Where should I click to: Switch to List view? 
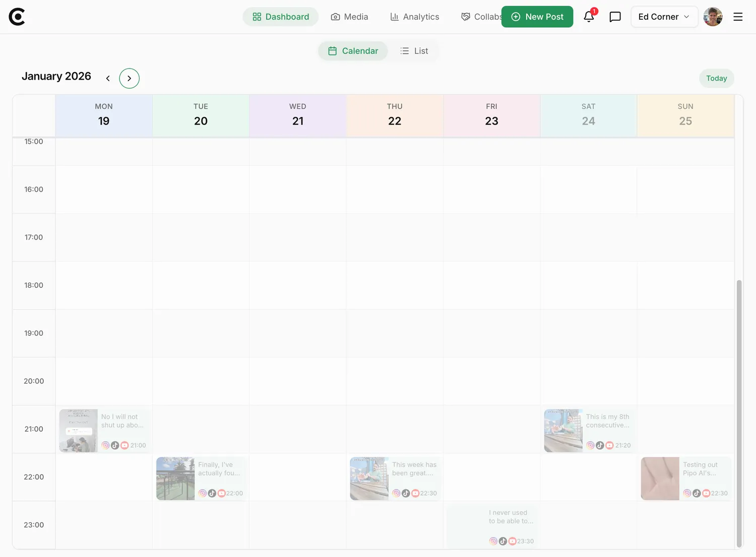[x=414, y=51]
